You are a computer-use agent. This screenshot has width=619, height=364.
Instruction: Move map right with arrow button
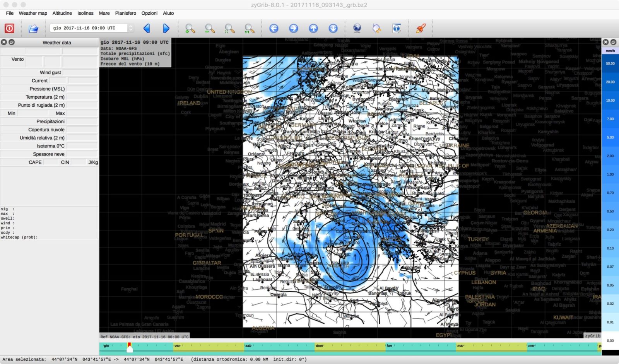pyautogui.click(x=294, y=28)
